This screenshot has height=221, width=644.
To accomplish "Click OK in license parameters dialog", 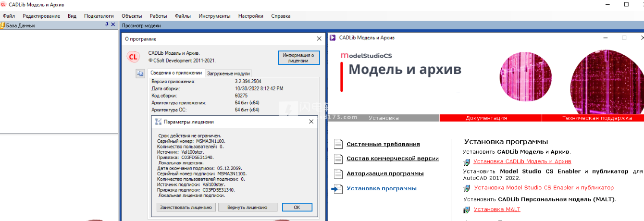I will point(297,207).
